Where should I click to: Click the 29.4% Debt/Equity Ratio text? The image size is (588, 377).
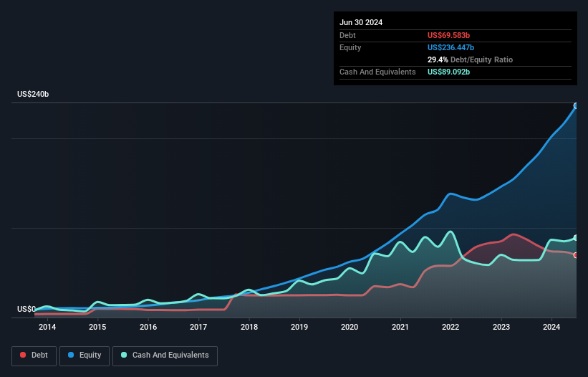click(x=470, y=59)
